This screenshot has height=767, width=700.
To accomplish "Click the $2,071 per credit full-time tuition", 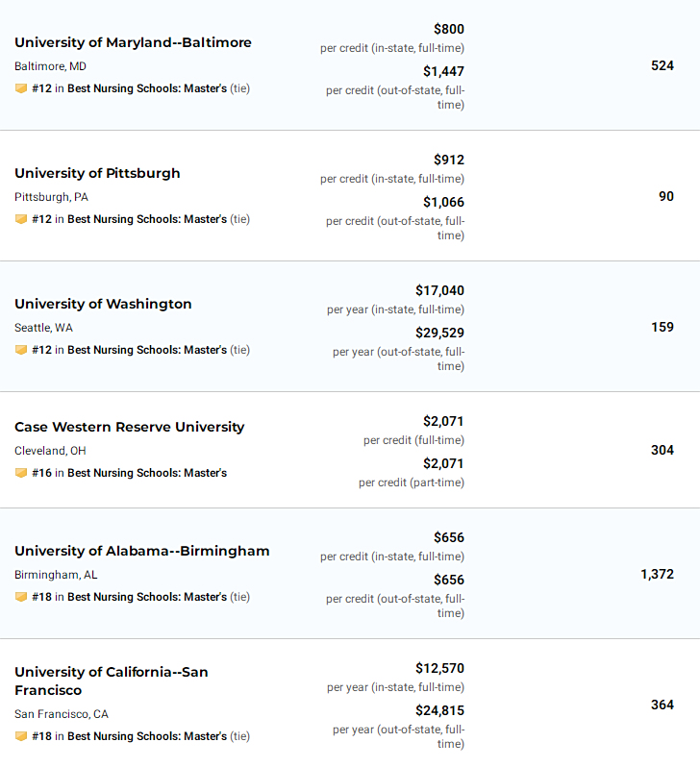I will tap(443, 421).
